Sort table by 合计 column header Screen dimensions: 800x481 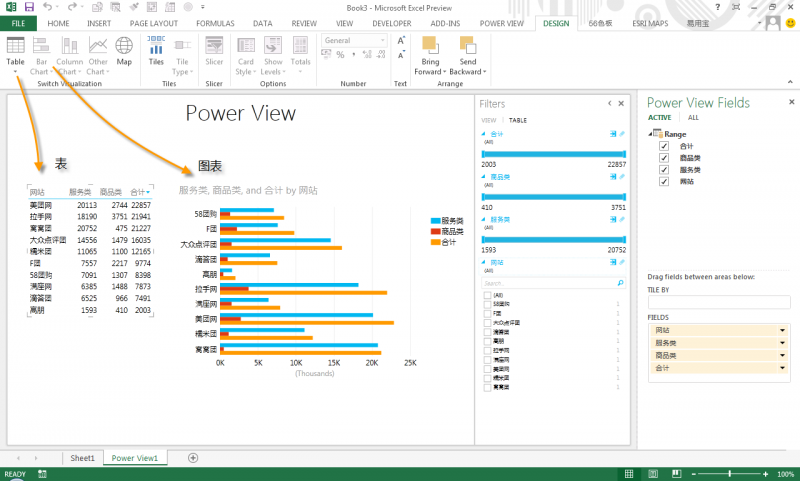tap(138, 192)
